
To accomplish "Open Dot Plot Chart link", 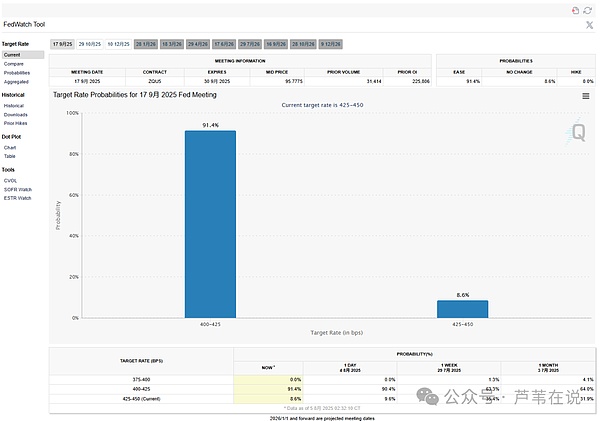I will (x=10, y=147).
